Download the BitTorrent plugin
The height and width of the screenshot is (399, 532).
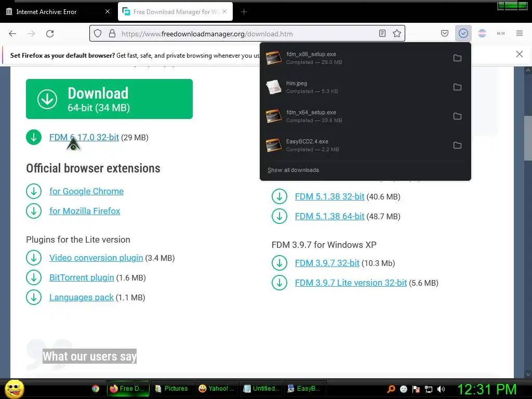pyautogui.click(x=82, y=277)
